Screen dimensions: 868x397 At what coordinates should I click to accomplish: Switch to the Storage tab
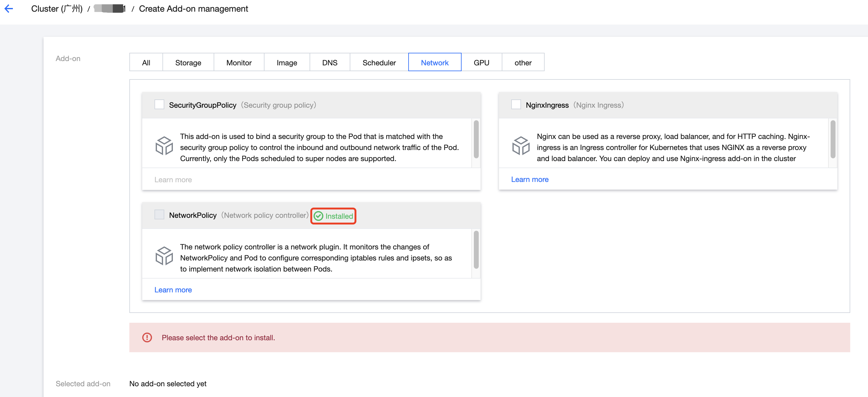coord(188,63)
